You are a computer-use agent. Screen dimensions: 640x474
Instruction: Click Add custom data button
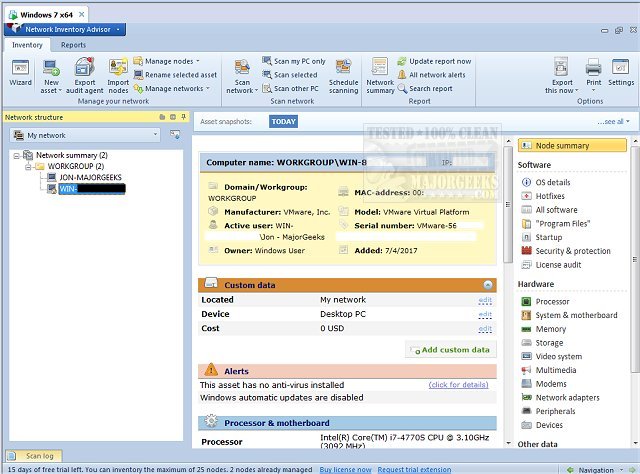point(451,350)
